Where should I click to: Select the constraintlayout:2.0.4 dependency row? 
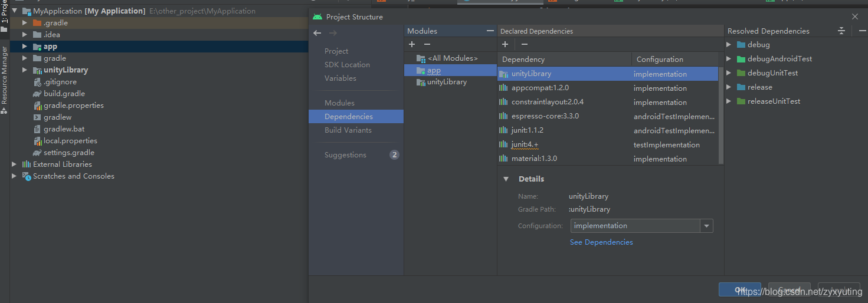pyautogui.click(x=608, y=102)
